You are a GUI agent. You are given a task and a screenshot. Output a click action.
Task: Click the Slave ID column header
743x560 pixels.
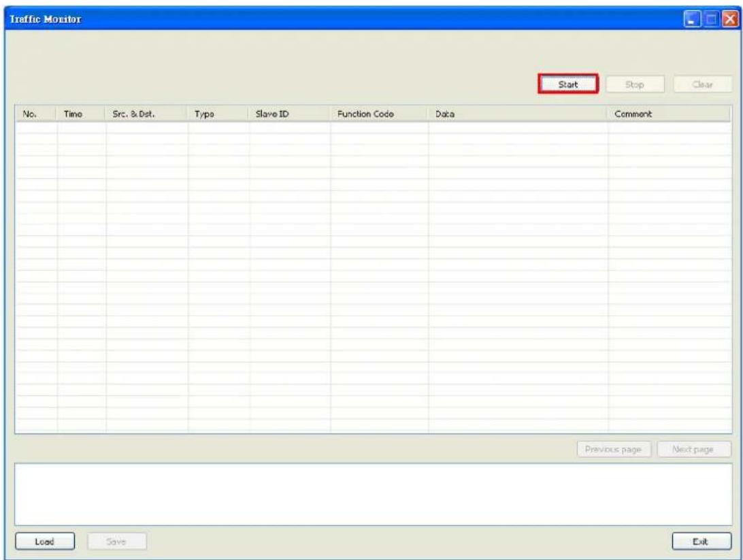pyautogui.click(x=290, y=114)
